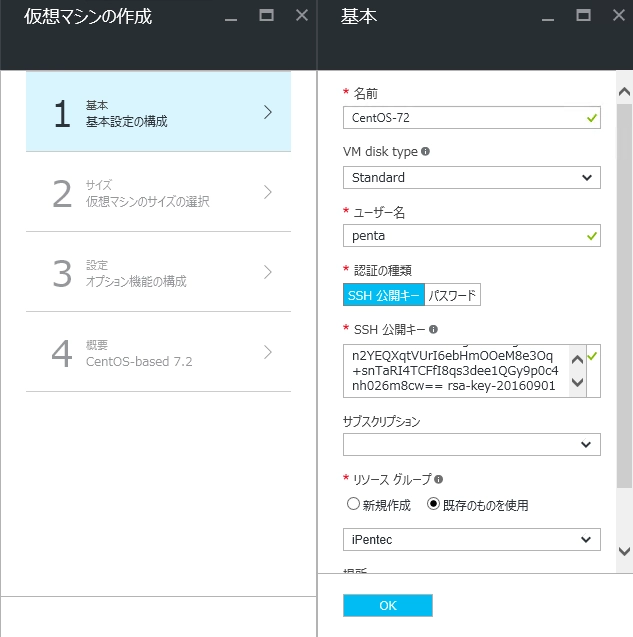This screenshot has height=637, width=633.
Task: Click 基本 blade scroll-up arrow
Action: (x=624, y=92)
